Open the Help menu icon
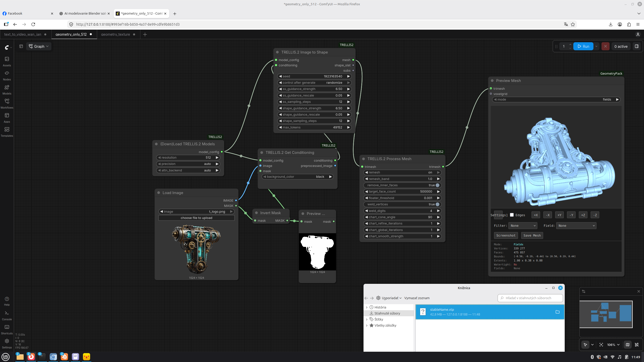 point(7,301)
